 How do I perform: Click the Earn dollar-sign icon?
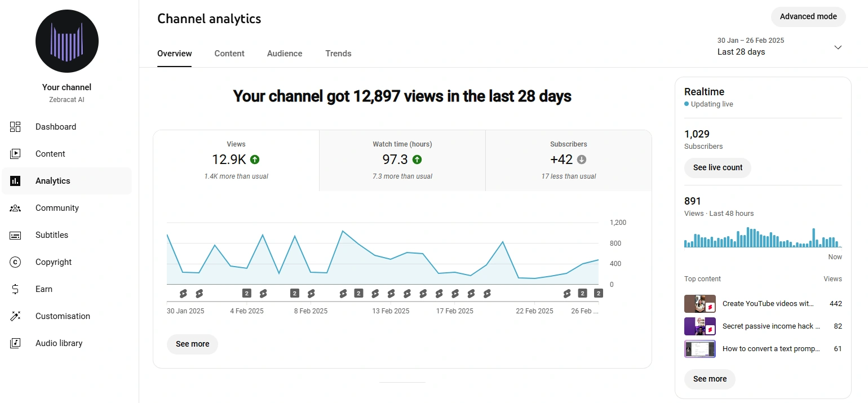[15, 289]
